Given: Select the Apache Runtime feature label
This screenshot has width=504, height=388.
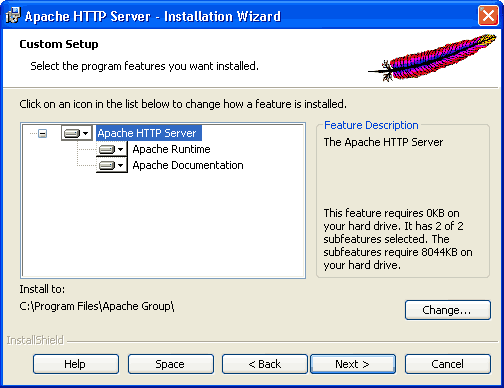Looking at the screenshot, I should 171,149.
